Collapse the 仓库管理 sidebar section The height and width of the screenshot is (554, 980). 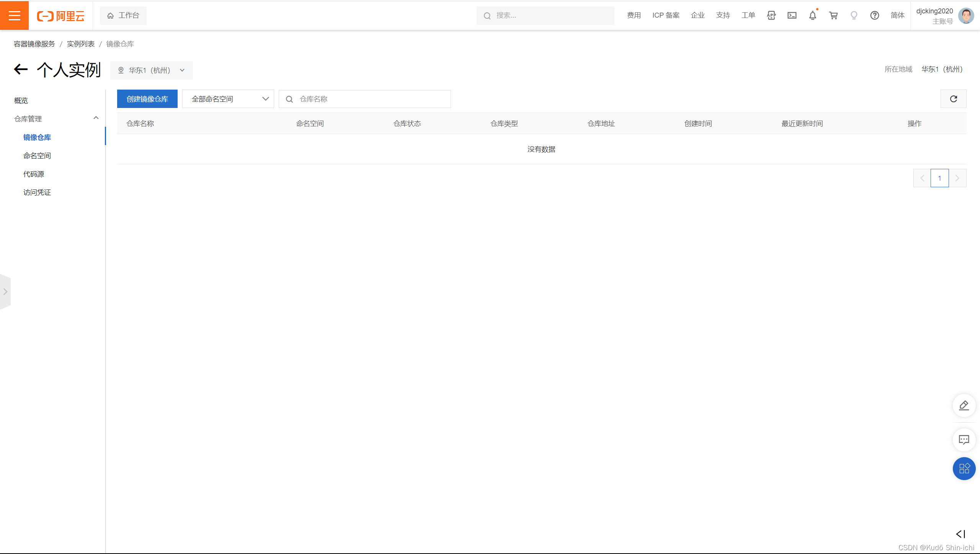click(96, 118)
